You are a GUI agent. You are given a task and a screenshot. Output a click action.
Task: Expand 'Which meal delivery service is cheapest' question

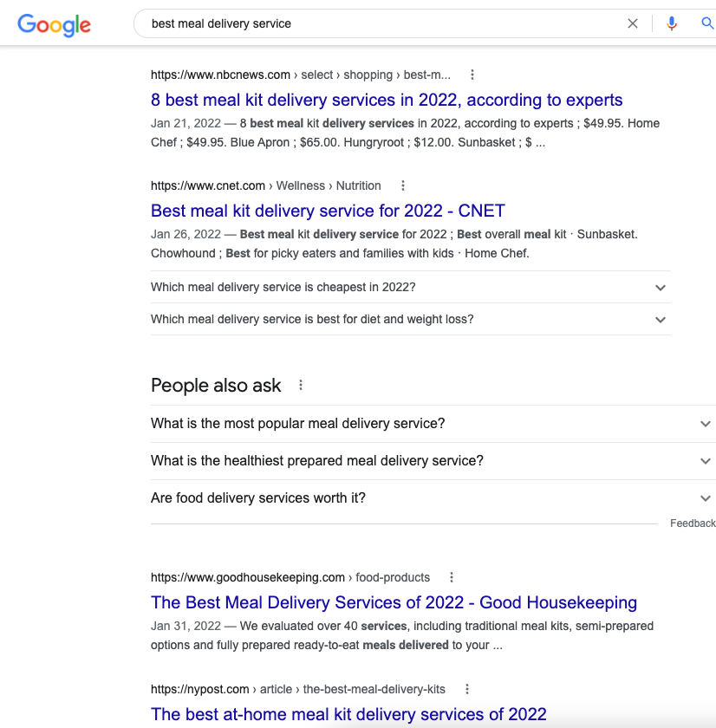point(661,288)
